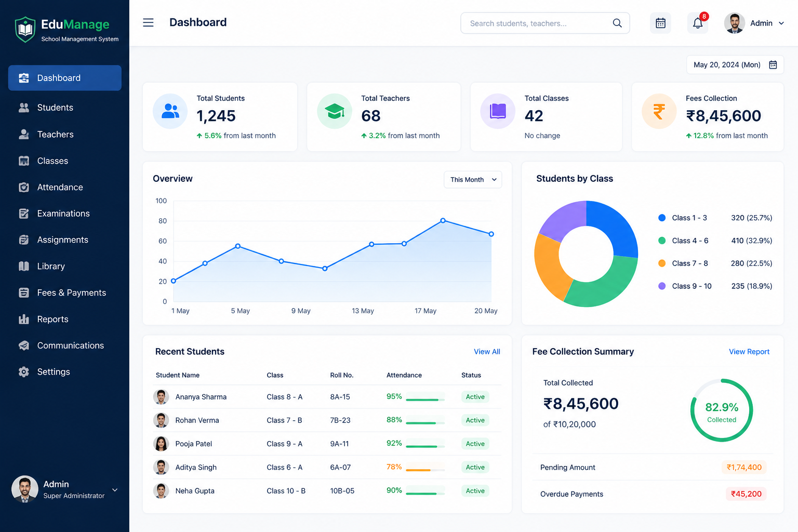
Task: Click the 82.9% Collected progress ring
Action: click(x=722, y=410)
